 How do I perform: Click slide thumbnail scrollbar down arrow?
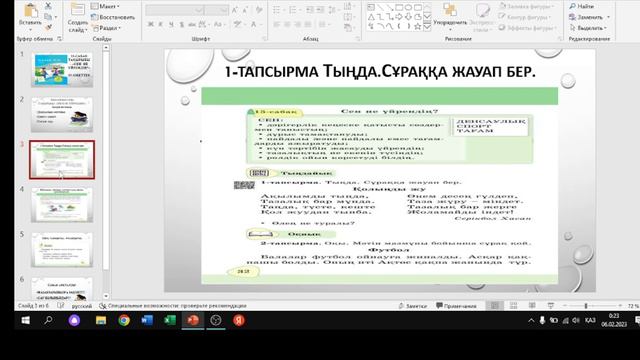(106, 296)
